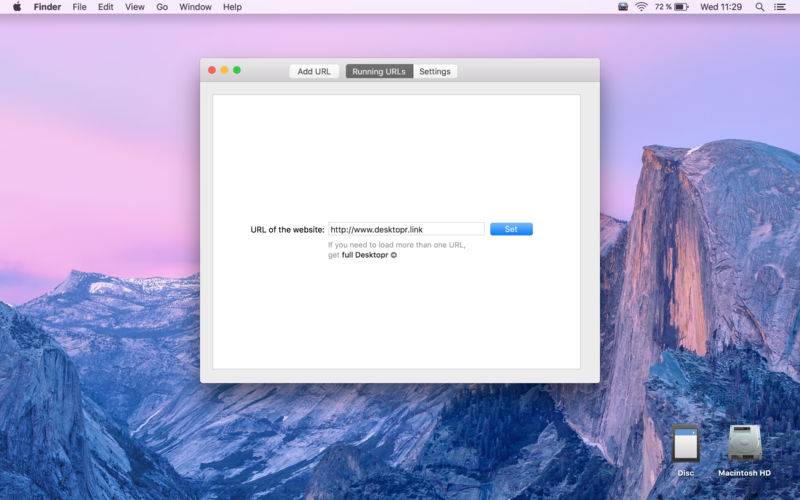Close the Desktopr window

point(212,70)
